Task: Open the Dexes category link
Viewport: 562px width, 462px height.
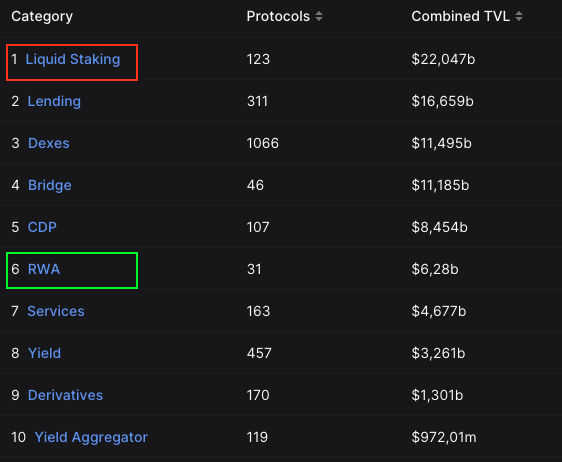Action: tap(49, 143)
